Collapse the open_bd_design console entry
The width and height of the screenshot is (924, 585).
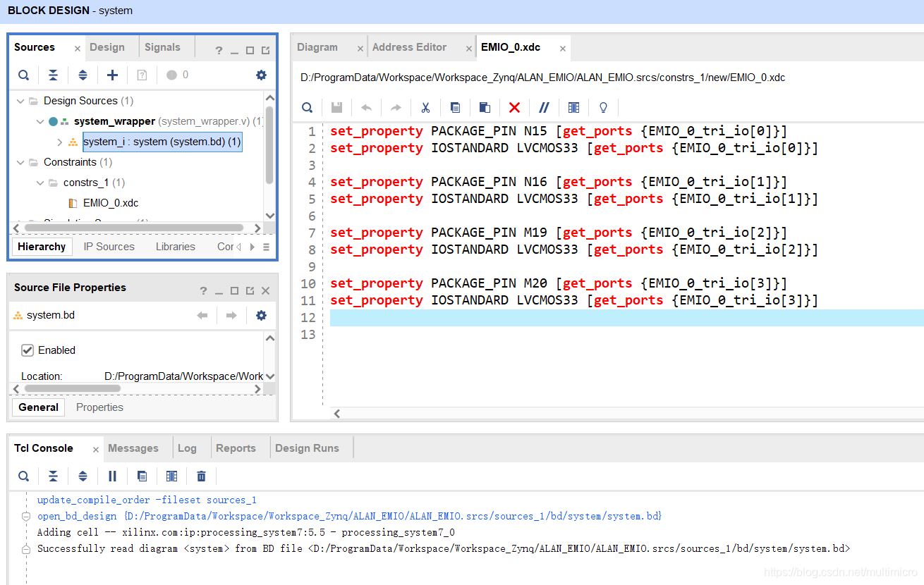(26, 517)
